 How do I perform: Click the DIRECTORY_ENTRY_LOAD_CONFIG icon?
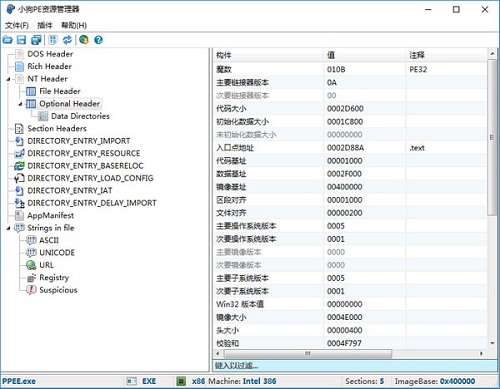click(19, 178)
